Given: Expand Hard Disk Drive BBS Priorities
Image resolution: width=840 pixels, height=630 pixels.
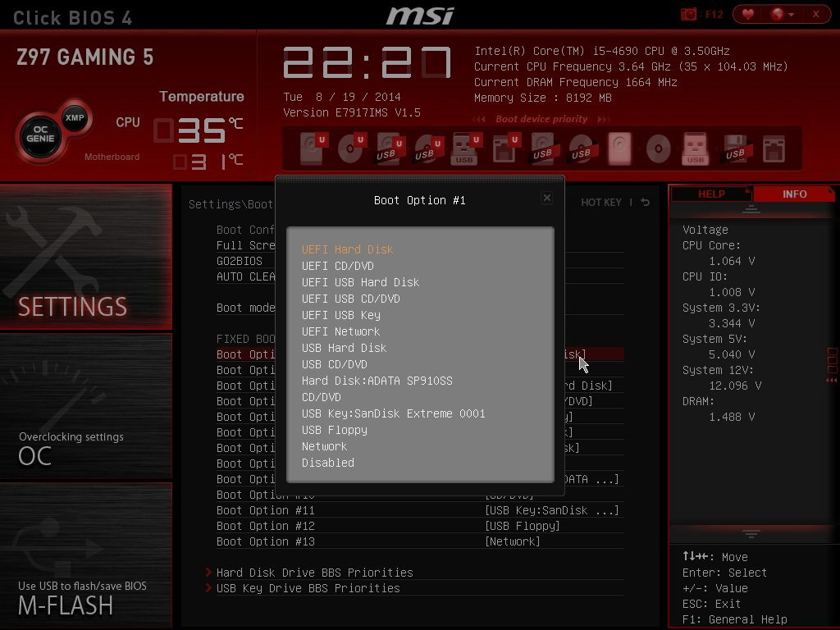Looking at the screenshot, I should (314, 573).
